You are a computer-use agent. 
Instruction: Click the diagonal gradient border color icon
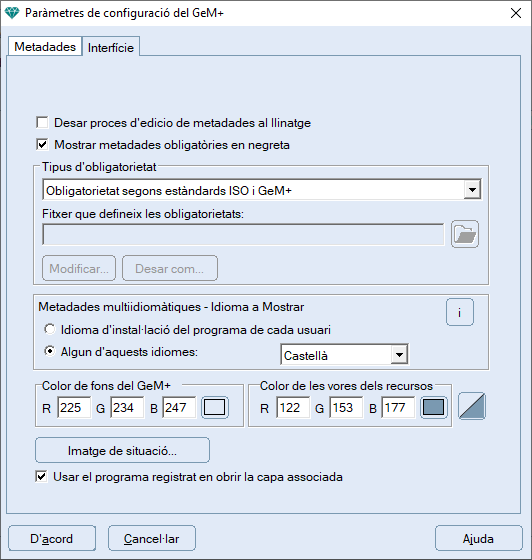[472, 406]
